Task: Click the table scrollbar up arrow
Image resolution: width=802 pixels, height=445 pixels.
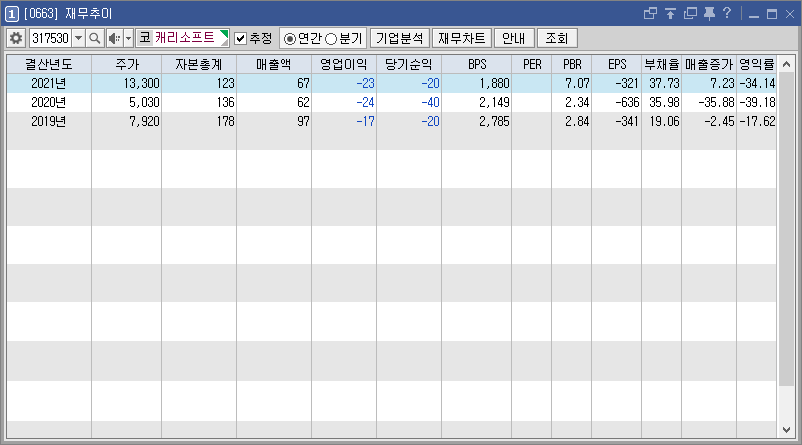Action: point(787,64)
